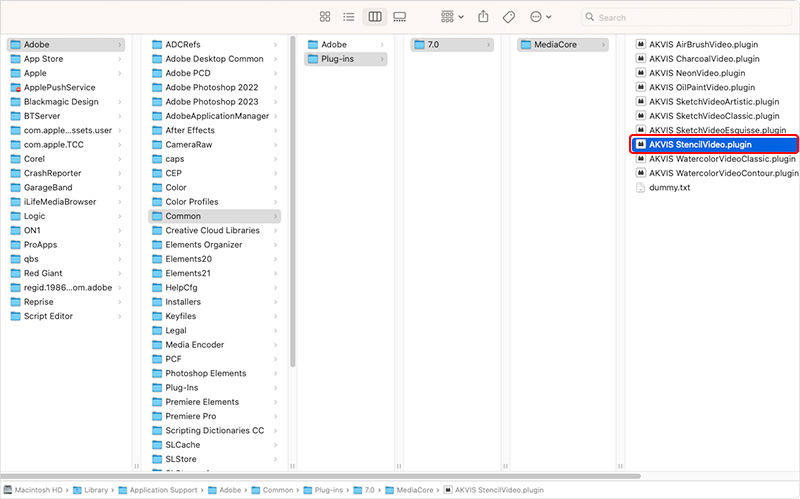Click the Share toolbar icon
Image resolution: width=800 pixels, height=499 pixels.
[x=483, y=17]
